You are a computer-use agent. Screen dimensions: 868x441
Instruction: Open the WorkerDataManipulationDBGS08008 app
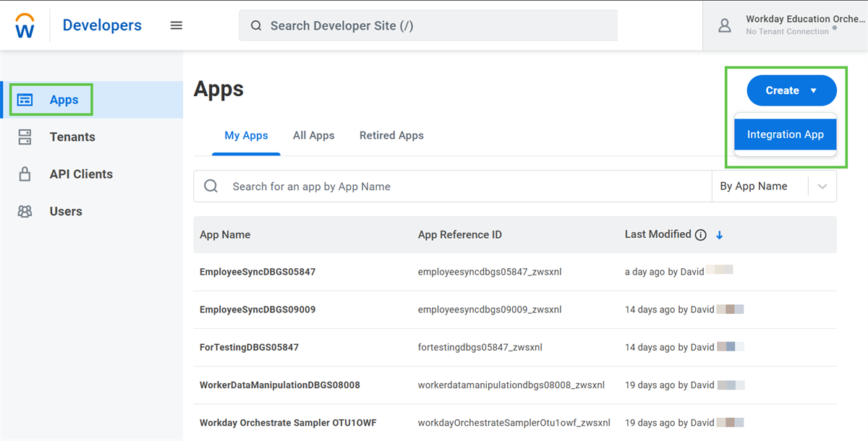(280, 385)
